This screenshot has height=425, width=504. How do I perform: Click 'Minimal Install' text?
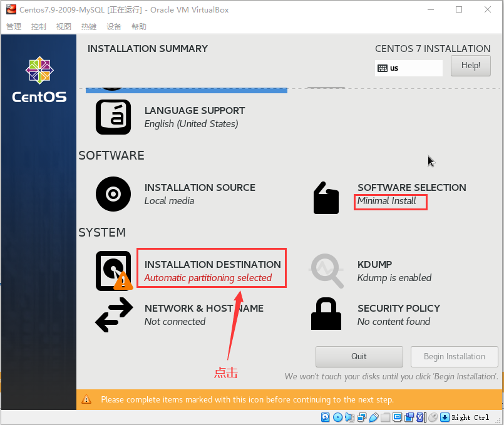[x=387, y=201]
